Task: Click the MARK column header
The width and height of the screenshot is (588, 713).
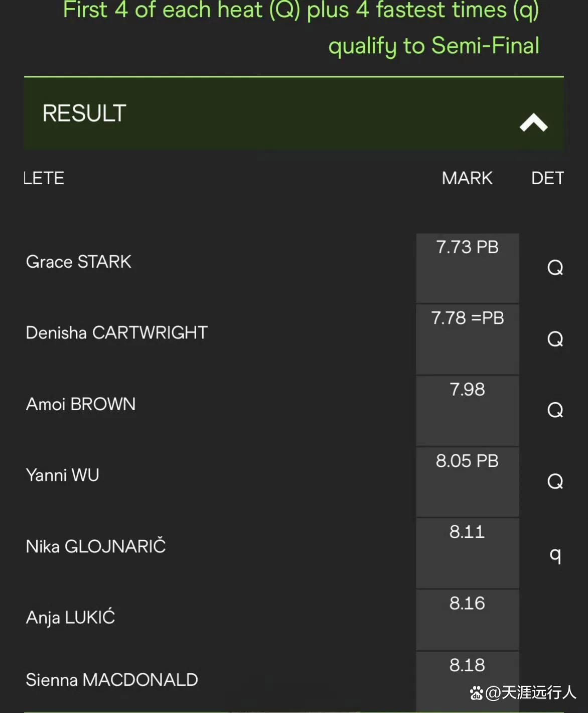Action: [467, 178]
